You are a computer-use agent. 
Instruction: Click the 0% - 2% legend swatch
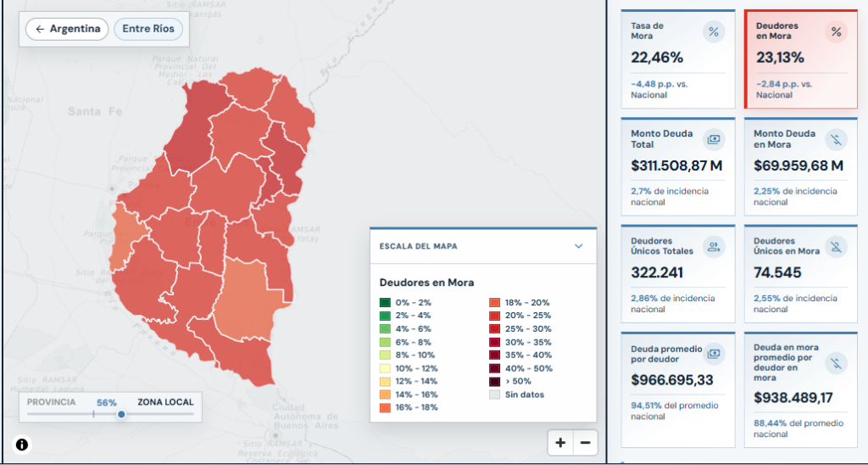385,303
